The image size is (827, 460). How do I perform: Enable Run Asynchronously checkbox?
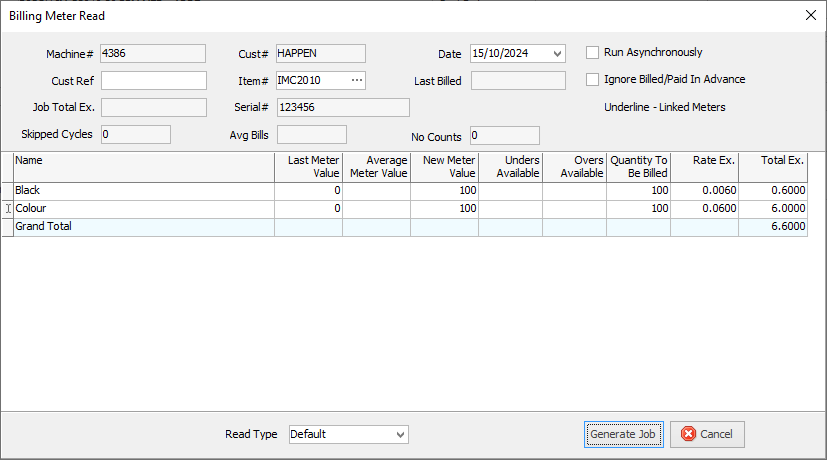pyautogui.click(x=593, y=53)
